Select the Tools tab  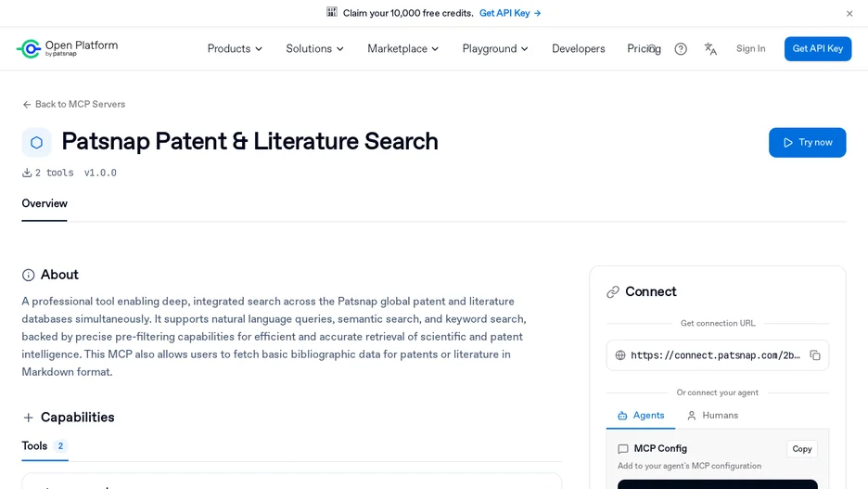pos(45,446)
